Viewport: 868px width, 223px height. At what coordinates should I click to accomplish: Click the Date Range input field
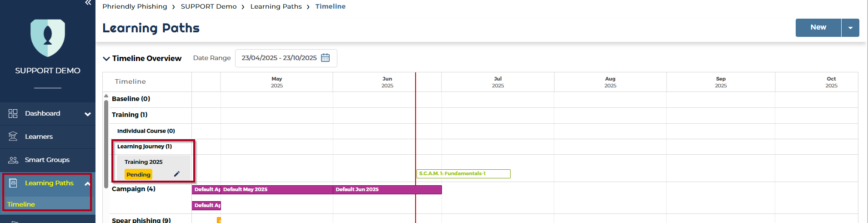(279, 58)
